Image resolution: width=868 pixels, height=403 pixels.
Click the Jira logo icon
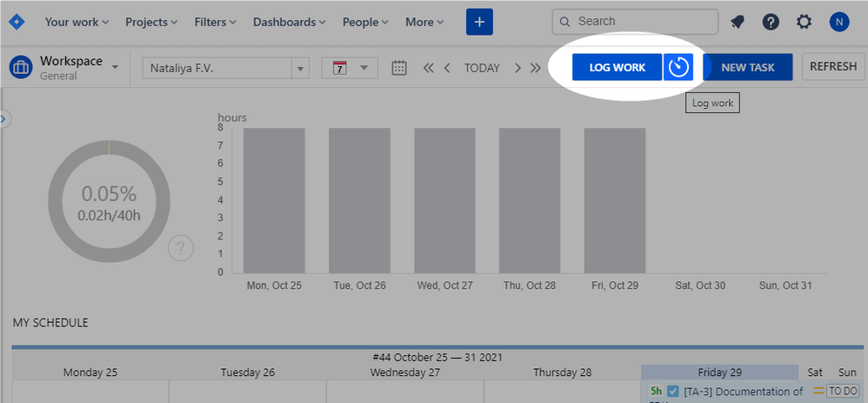17,22
